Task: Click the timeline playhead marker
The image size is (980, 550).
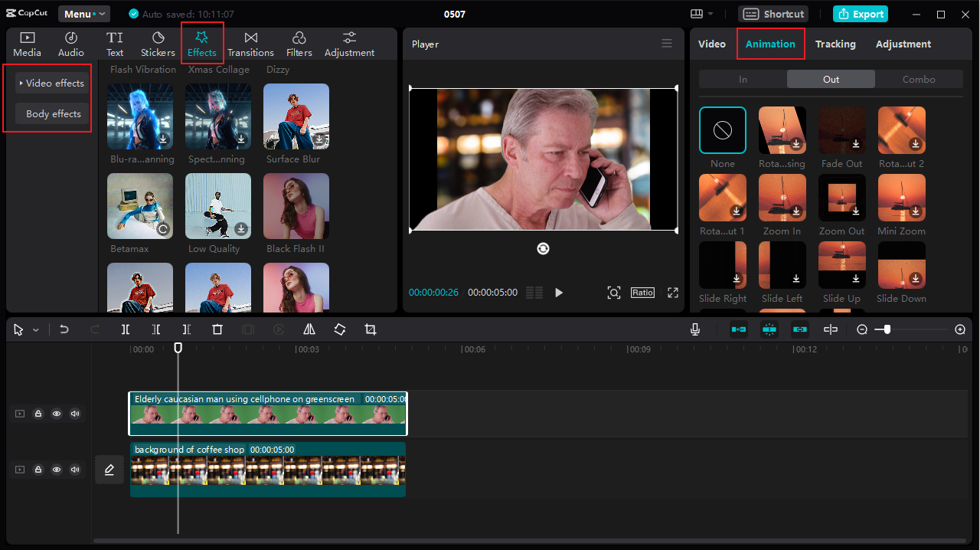Action: (178, 348)
